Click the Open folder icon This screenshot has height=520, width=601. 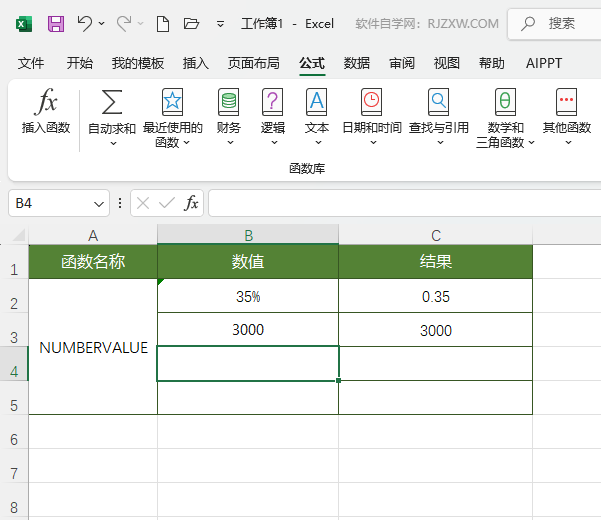pyautogui.click(x=191, y=24)
